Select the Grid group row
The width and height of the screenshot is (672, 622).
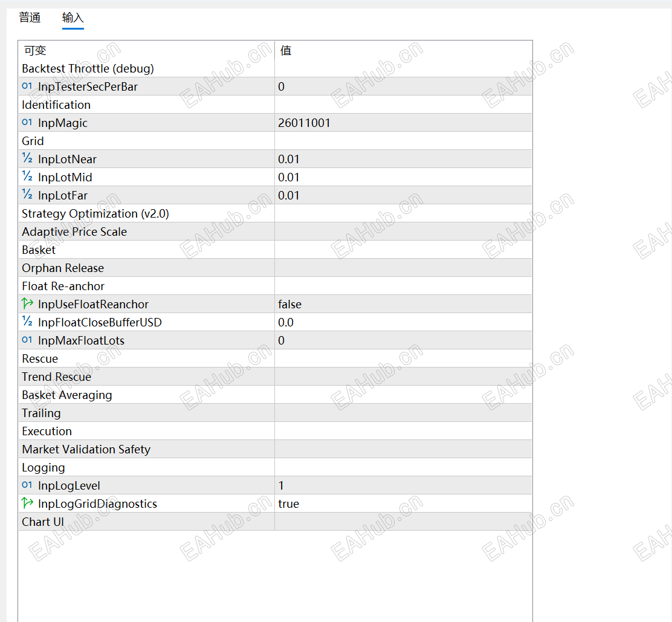(x=275, y=141)
